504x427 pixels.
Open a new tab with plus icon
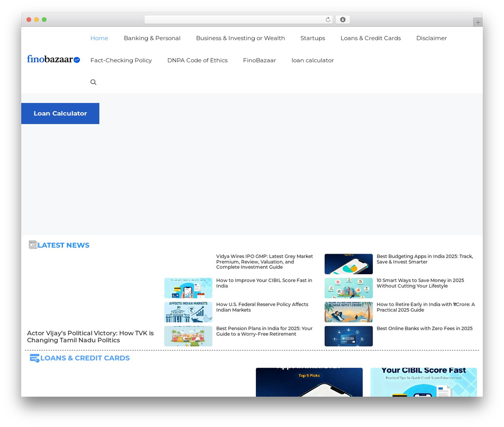(478, 22)
